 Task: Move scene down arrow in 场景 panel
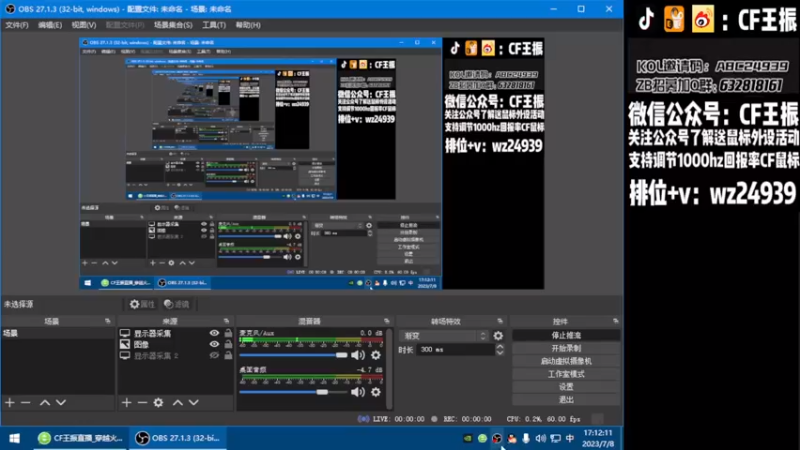[61, 403]
